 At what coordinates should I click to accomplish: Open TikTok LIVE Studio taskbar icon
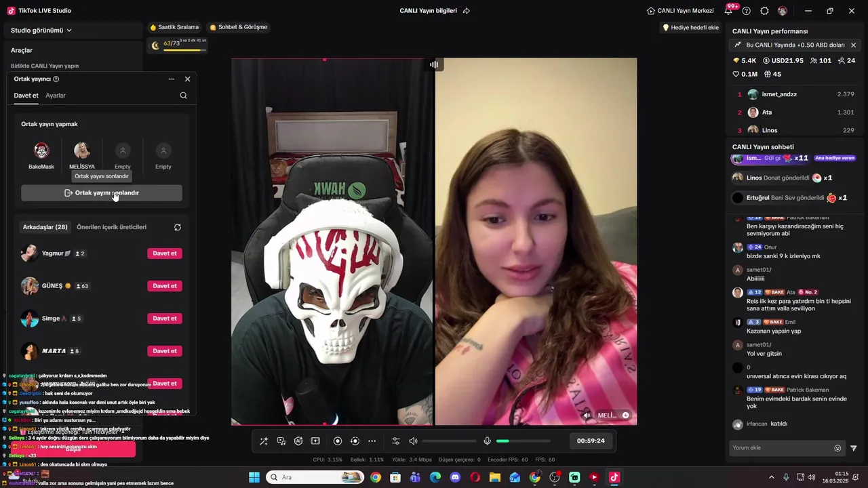(614, 477)
